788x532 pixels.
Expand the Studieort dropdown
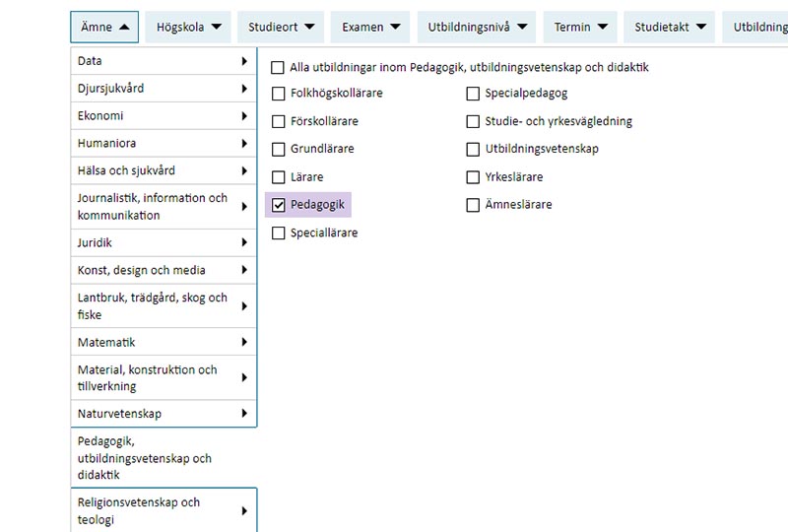coord(280,27)
